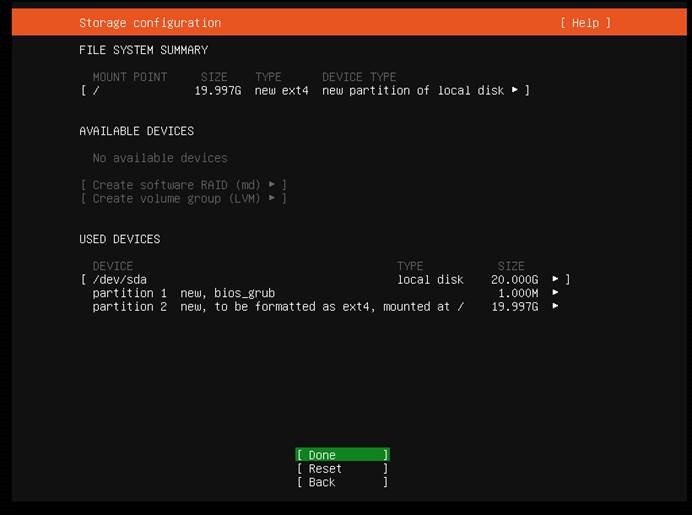
Task: Click new partition of local disk text
Action: (x=413, y=90)
